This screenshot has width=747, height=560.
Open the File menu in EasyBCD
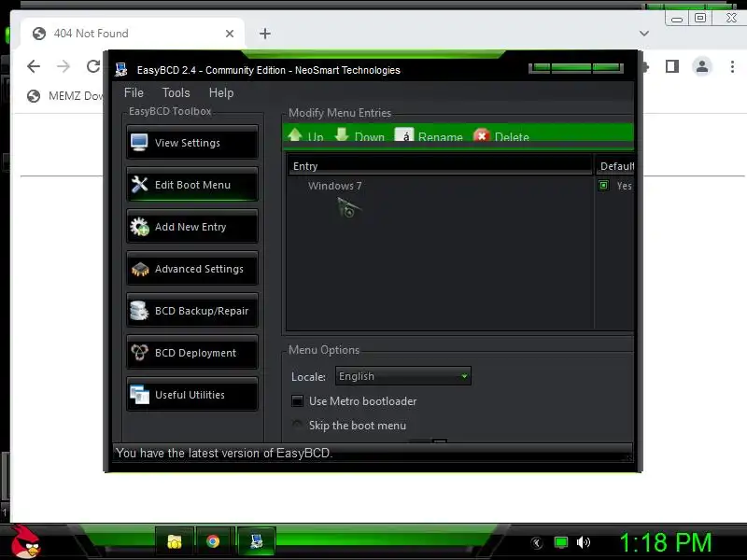pyautogui.click(x=134, y=92)
